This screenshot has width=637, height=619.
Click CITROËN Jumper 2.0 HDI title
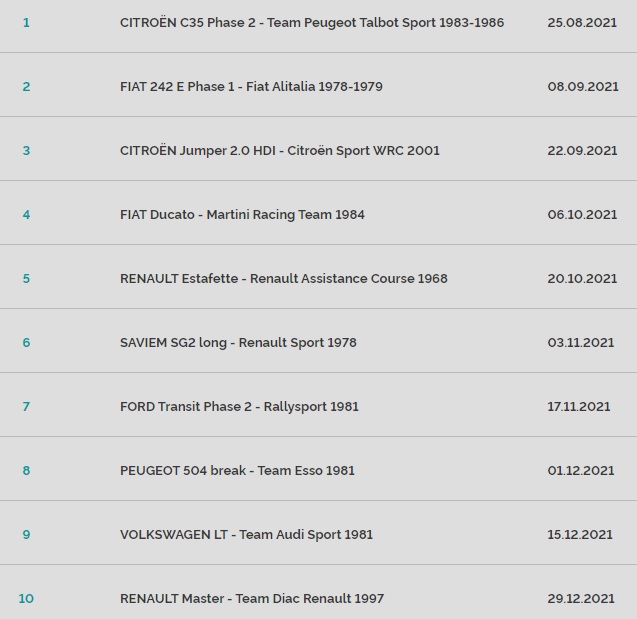(279, 151)
